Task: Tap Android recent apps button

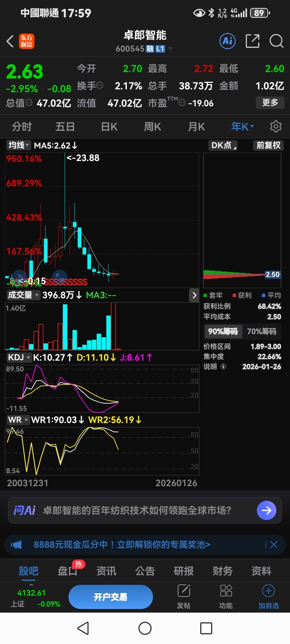Action: pyautogui.click(x=206, y=628)
